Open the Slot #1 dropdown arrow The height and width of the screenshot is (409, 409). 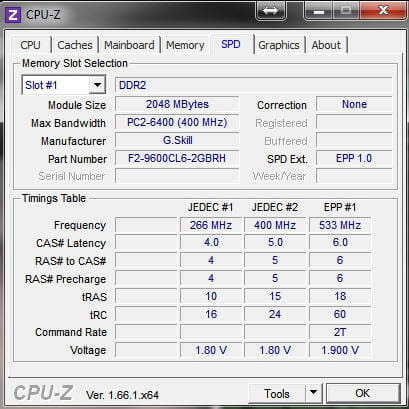[97, 85]
